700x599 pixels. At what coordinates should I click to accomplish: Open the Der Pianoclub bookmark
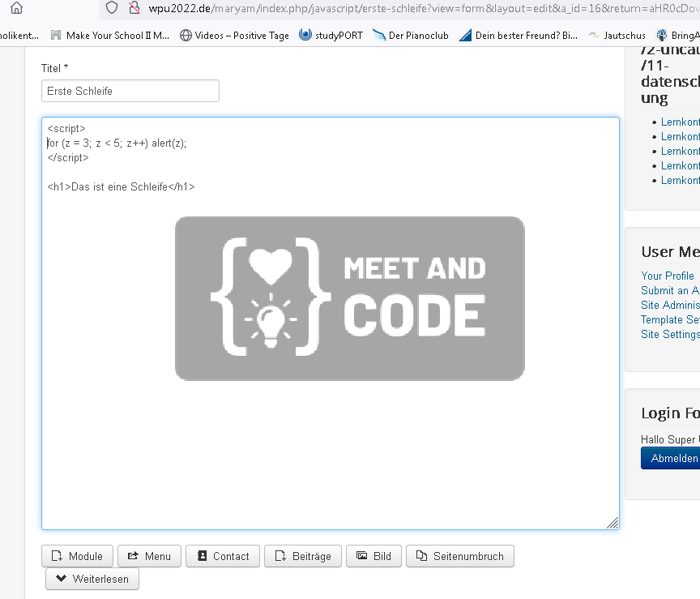pyautogui.click(x=411, y=36)
